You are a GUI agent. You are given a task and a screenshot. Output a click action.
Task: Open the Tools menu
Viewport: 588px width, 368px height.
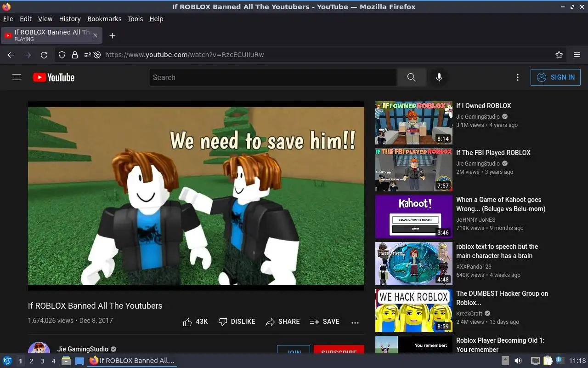coord(136,19)
